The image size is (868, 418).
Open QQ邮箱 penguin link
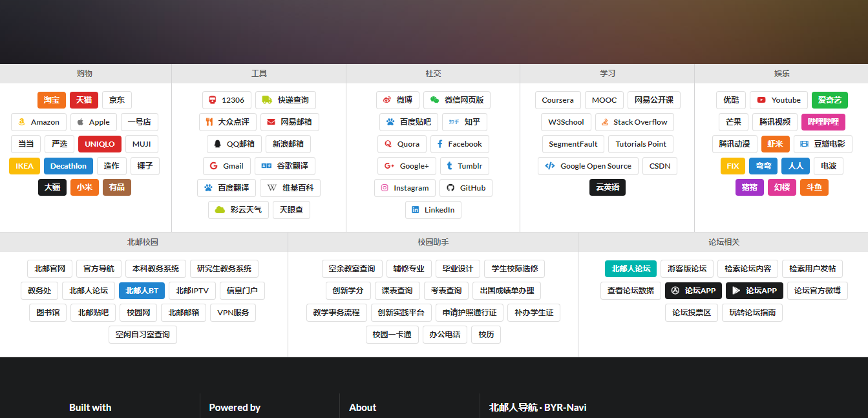[233, 144]
